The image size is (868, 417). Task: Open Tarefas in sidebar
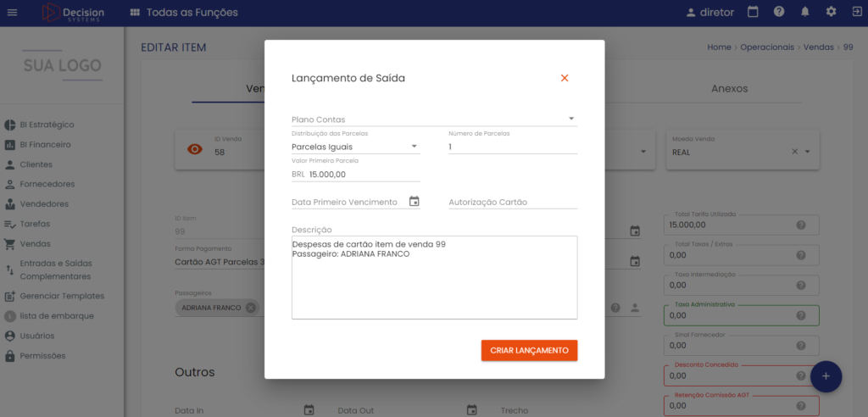[27, 225]
